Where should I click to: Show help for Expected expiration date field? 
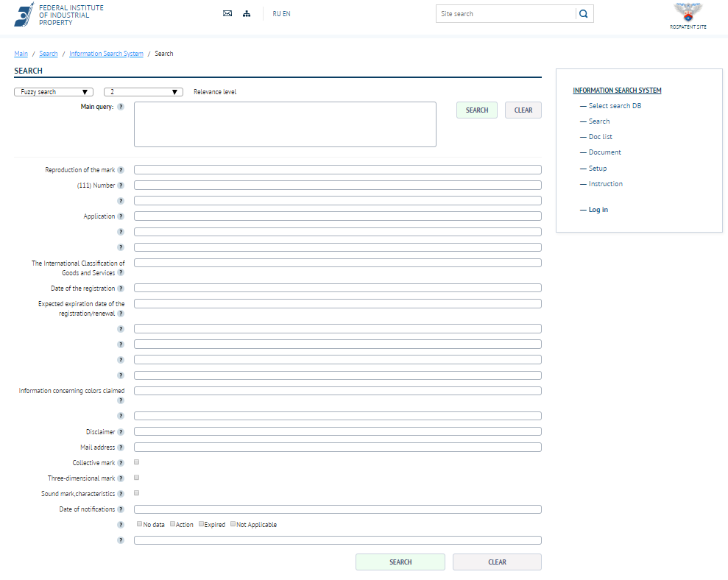click(121, 314)
